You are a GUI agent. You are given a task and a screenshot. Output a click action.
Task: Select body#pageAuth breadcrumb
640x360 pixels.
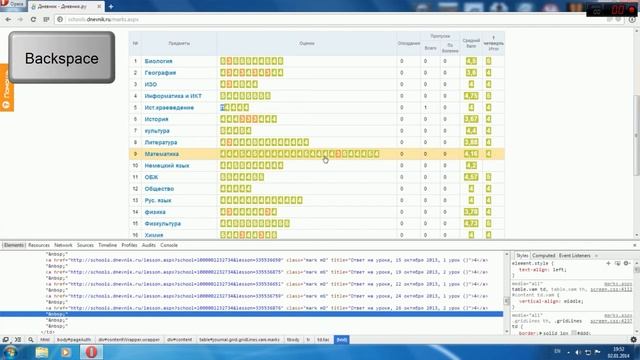[x=74, y=340]
